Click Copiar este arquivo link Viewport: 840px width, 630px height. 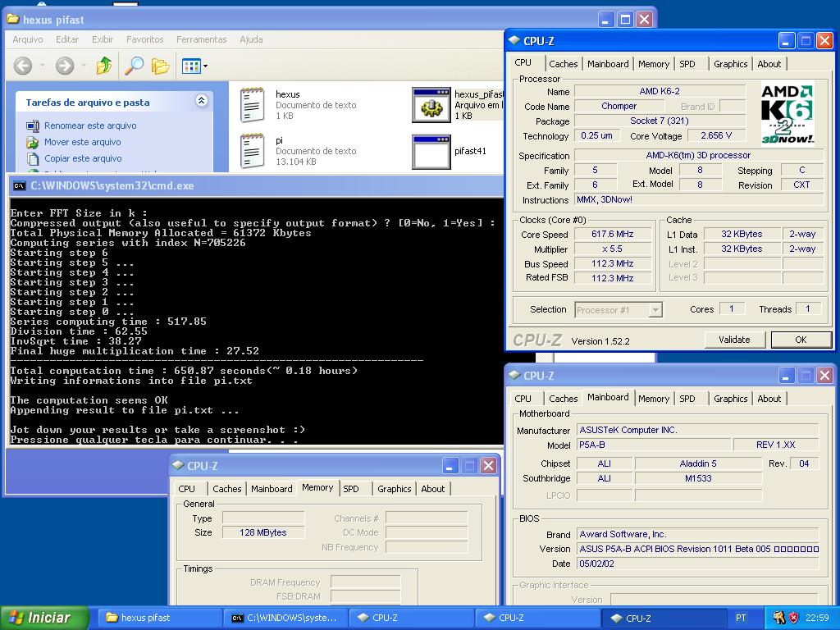[83, 158]
